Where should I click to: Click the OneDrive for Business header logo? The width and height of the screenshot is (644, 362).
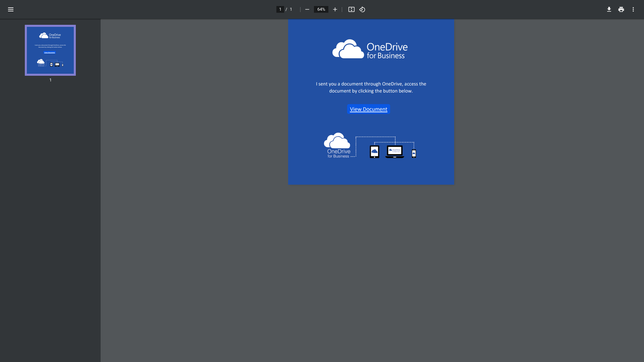coord(370,49)
